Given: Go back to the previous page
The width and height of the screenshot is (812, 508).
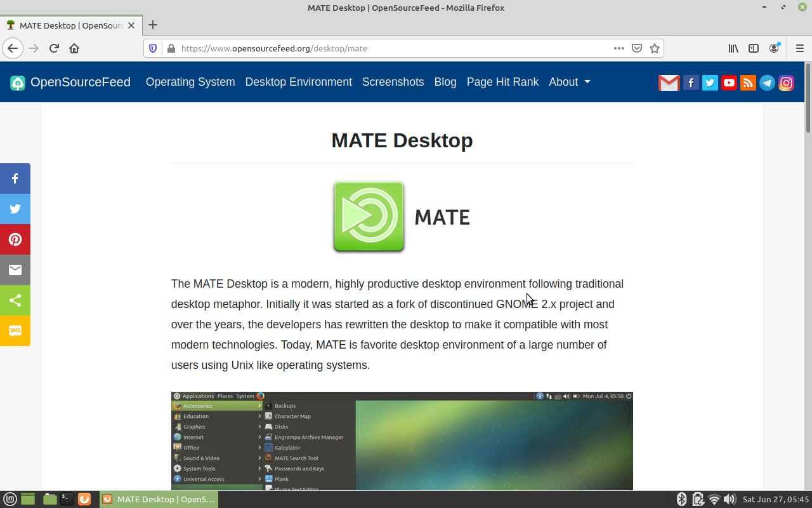Looking at the screenshot, I should tap(13, 48).
